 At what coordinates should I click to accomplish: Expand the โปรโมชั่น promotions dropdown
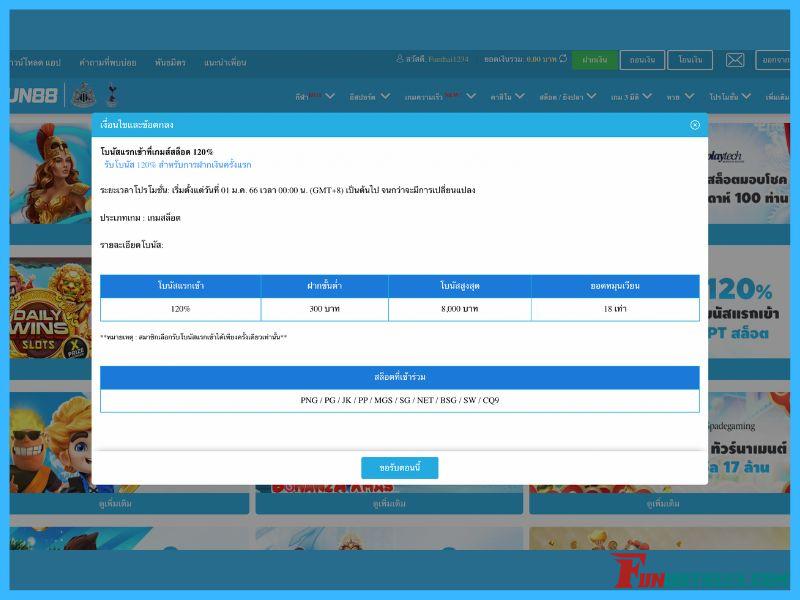(x=730, y=96)
